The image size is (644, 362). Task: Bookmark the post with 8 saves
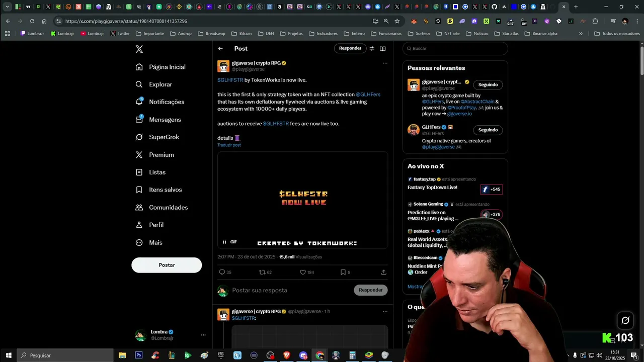343,272
